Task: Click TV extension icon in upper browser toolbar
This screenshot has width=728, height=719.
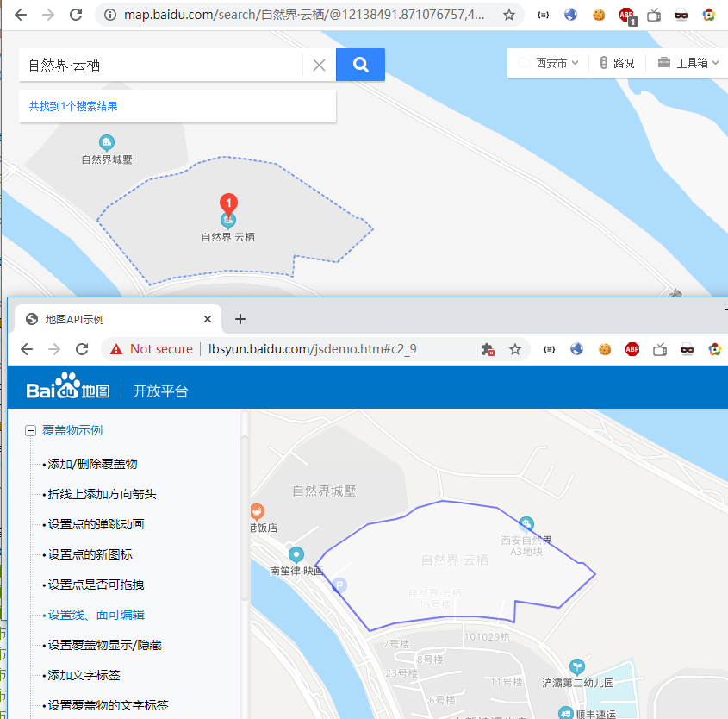Action: click(x=654, y=15)
